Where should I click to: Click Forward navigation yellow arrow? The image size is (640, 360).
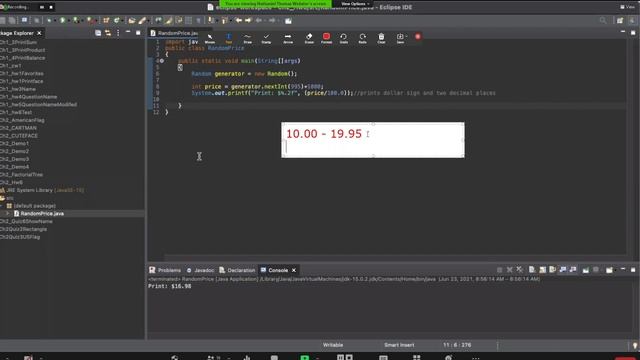[x=248, y=20]
